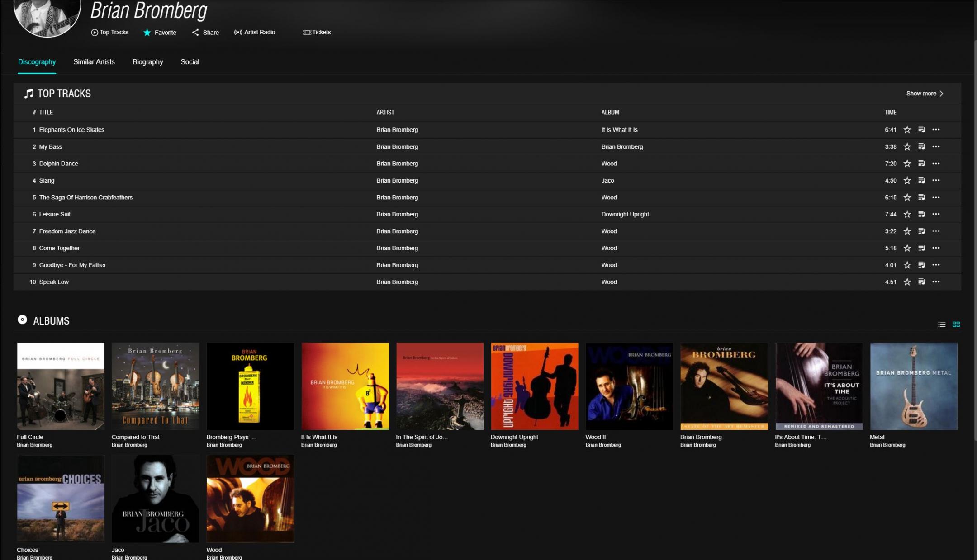Image resolution: width=977 pixels, height=560 pixels.
Task: Open the artist link in the My Bass row
Action: (x=397, y=146)
